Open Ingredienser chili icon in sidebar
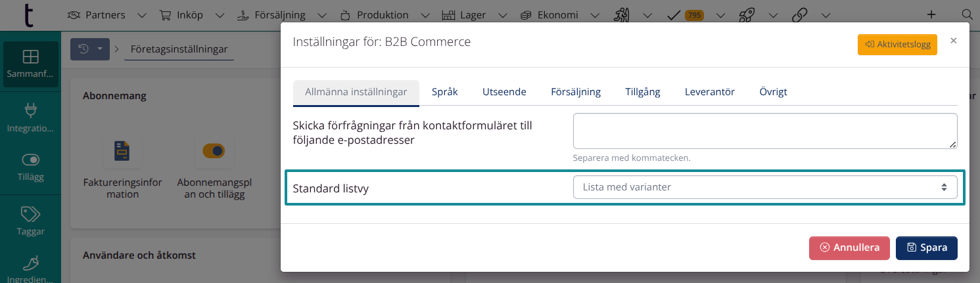This screenshot has width=980, height=283. (x=30, y=269)
